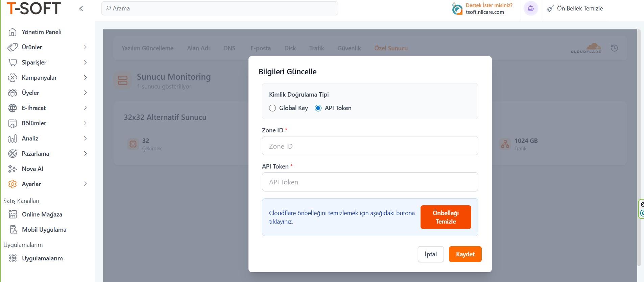Select the Özel Sunucu tab
The width and height of the screenshot is (644, 282).
tap(391, 48)
